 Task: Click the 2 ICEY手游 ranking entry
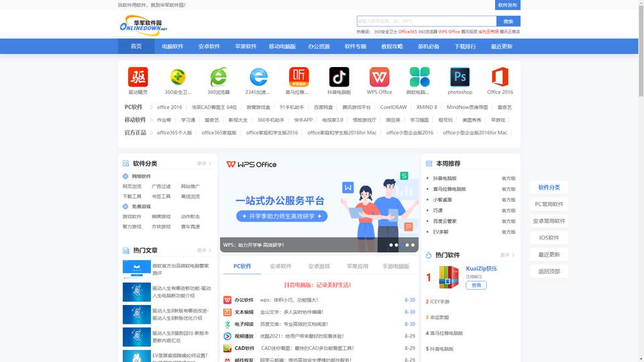(x=438, y=302)
